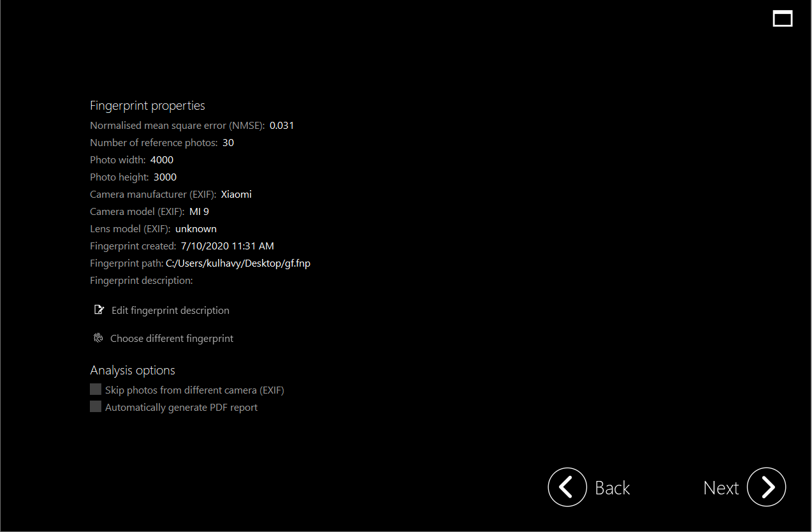
Task: Proceed using the Next text label
Action: coord(721,488)
